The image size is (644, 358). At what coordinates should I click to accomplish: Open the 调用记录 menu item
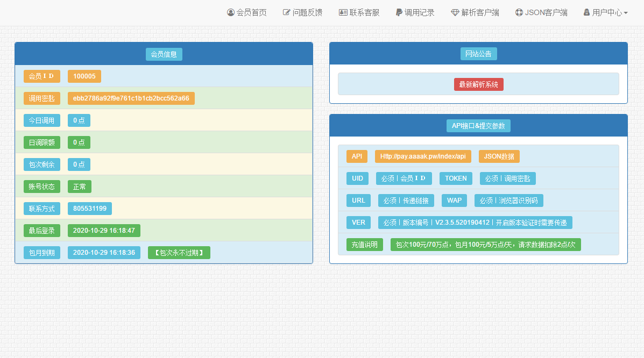(419, 12)
